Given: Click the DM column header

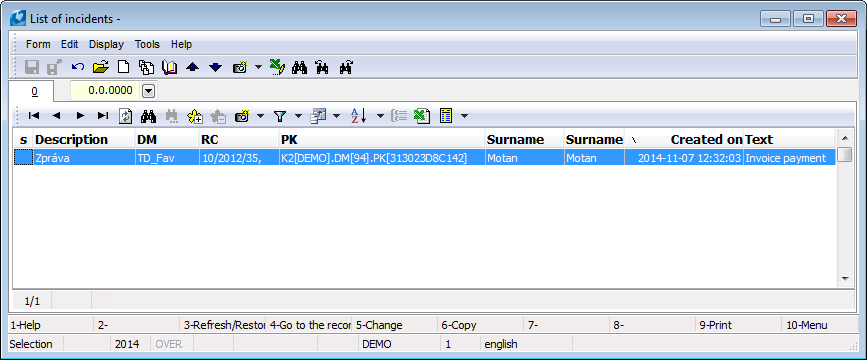Looking at the screenshot, I should pyautogui.click(x=168, y=139).
